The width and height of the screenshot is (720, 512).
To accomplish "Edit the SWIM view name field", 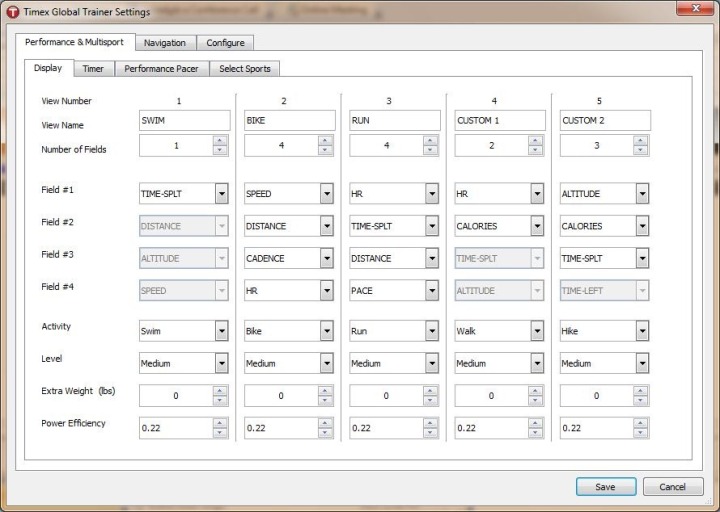I will click(185, 120).
